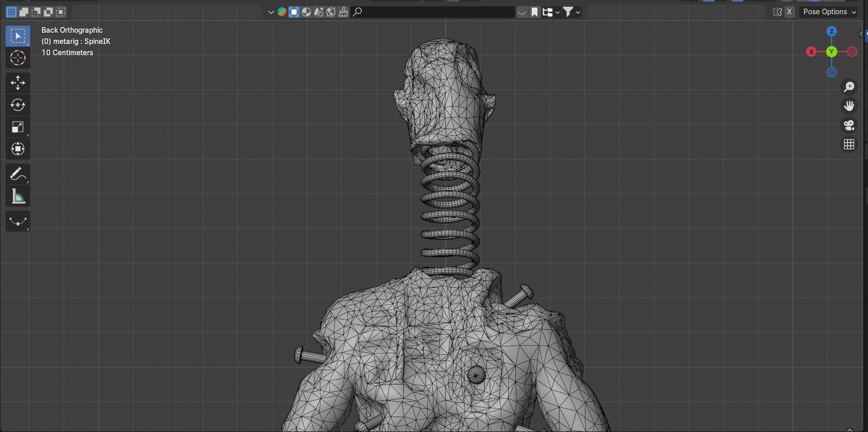Click the zoom magnifier viewport gizmo

[849, 87]
